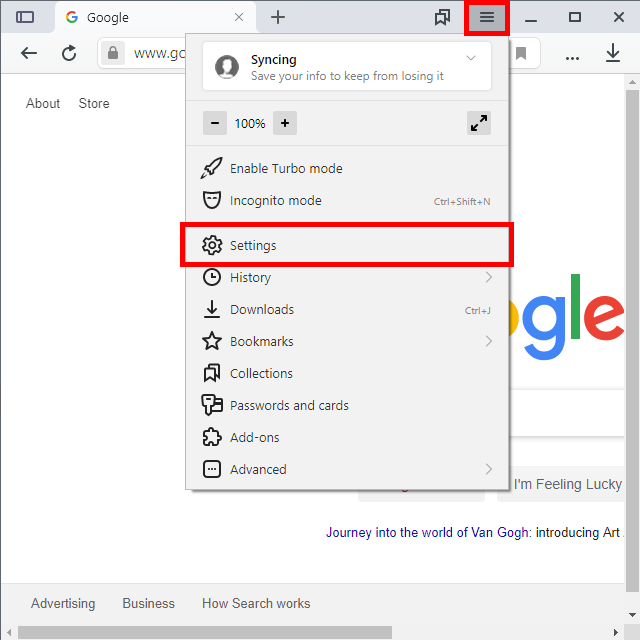
Task: Reload the page
Action: (69, 53)
